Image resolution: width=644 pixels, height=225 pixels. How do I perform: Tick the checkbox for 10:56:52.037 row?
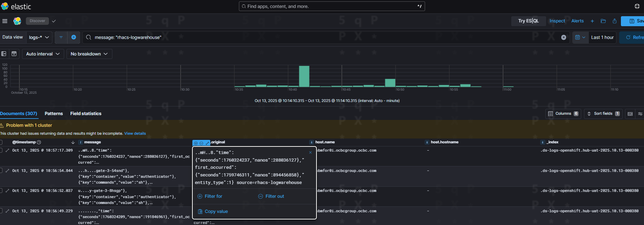(1, 191)
